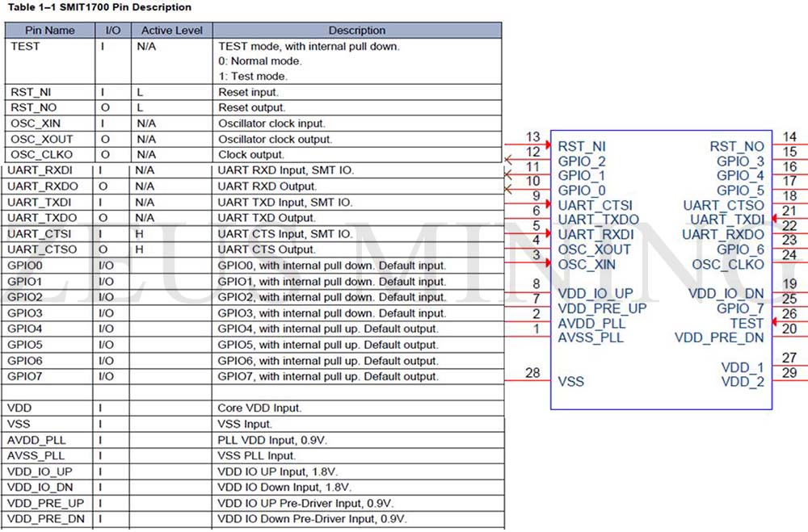
Task: Click the VDD_2 label on the chip symbol
Action: pos(742,382)
